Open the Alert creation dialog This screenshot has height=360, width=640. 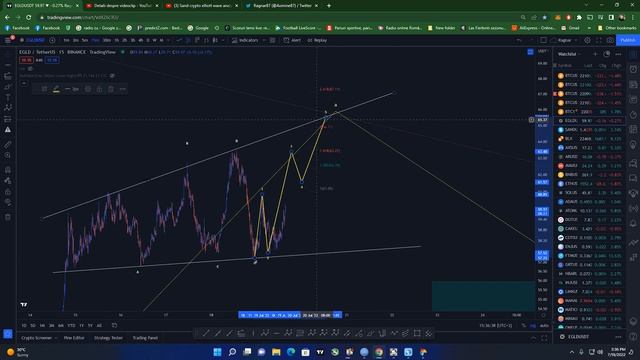pos(292,40)
